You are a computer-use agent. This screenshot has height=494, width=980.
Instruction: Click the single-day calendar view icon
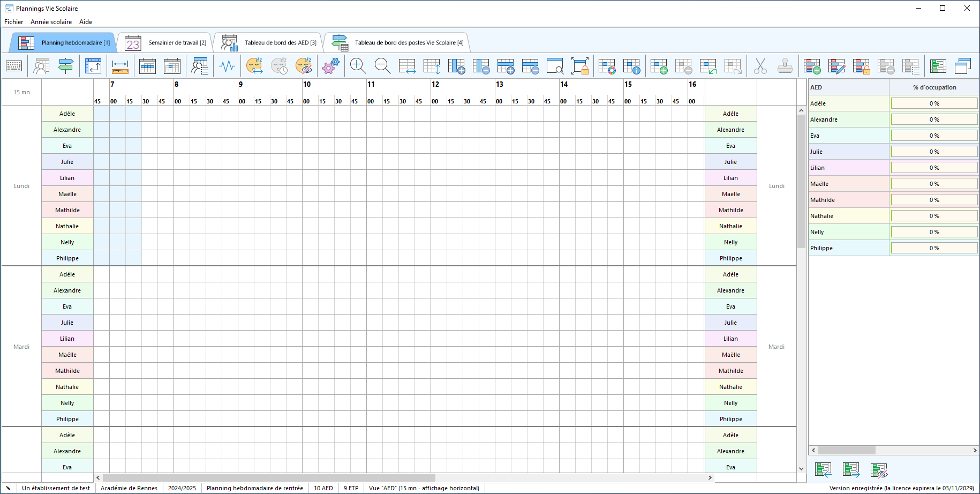(x=172, y=66)
